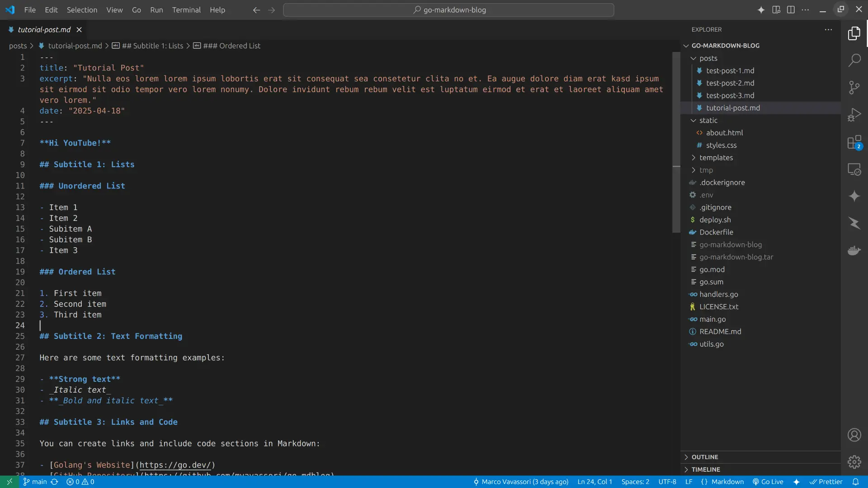Toggle primary side bar layout icon
Screen dimensions: 868x488
click(x=791, y=10)
